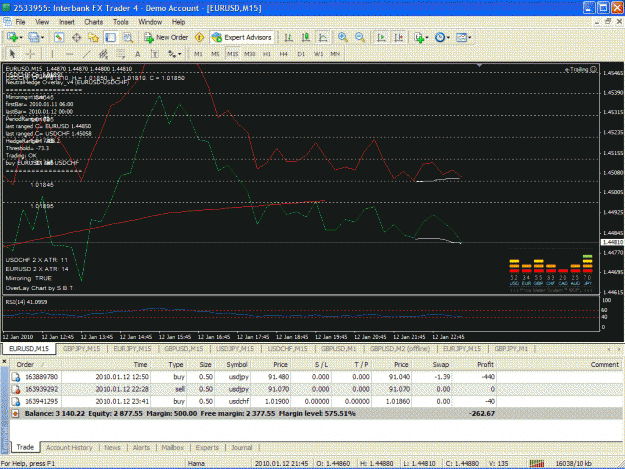Toggle Expert Advisors on or off
Image resolution: width=625 pixels, height=469 pixels.
(x=242, y=37)
